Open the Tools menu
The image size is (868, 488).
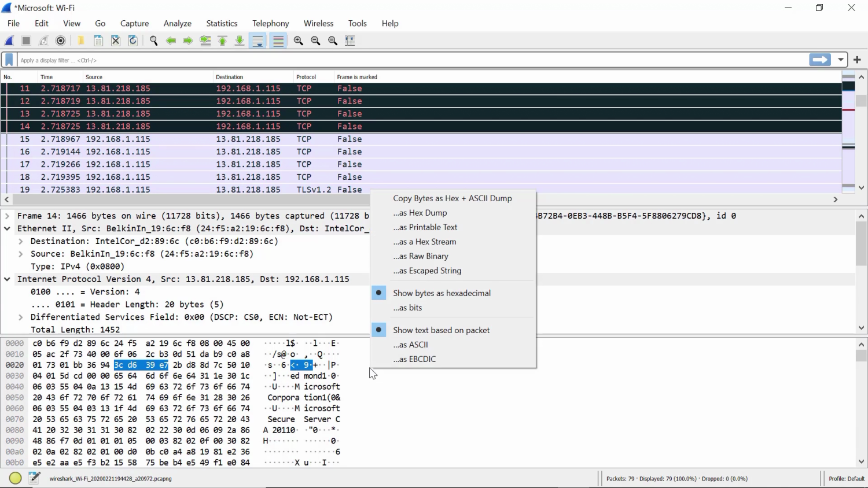[x=358, y=23]
